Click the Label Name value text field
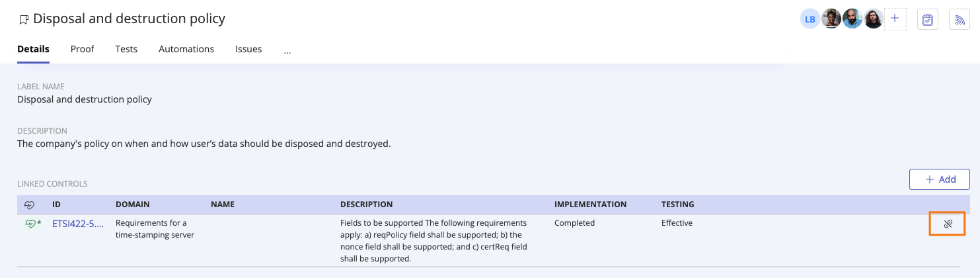 coord(85,99)
